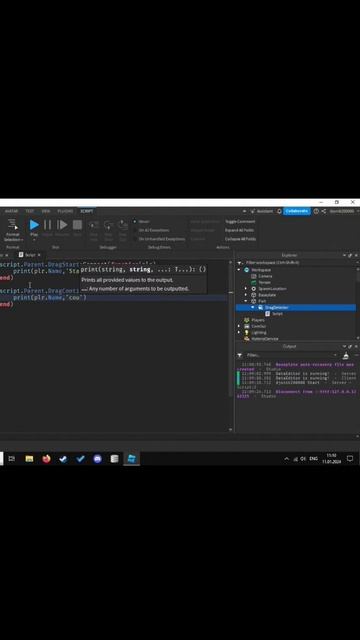
Task: Show hidden system tray icons
Action: click(x=287, y=459)
